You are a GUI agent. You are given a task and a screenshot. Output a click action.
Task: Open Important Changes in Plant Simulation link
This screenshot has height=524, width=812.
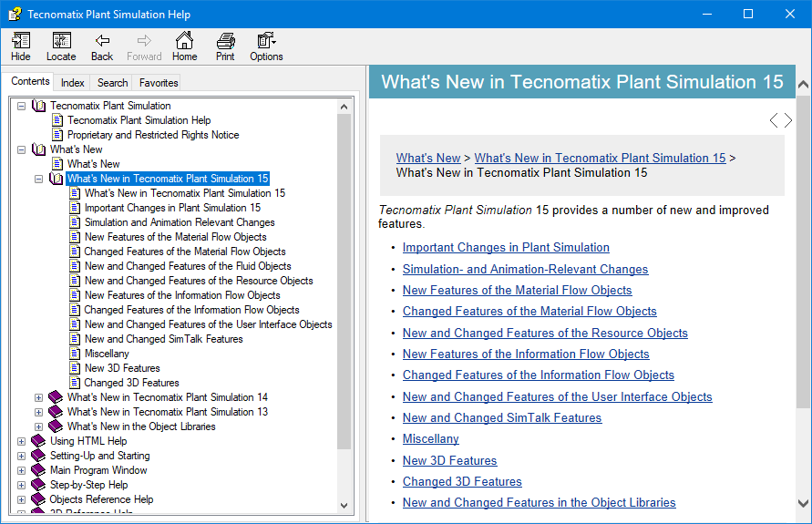[506, 248]
